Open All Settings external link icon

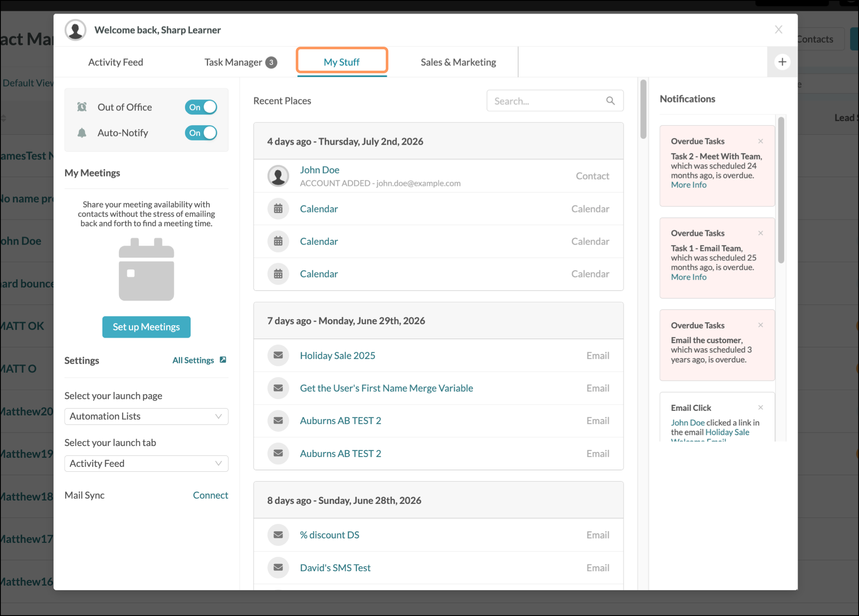pyautogui.click(x=223, y=360)
